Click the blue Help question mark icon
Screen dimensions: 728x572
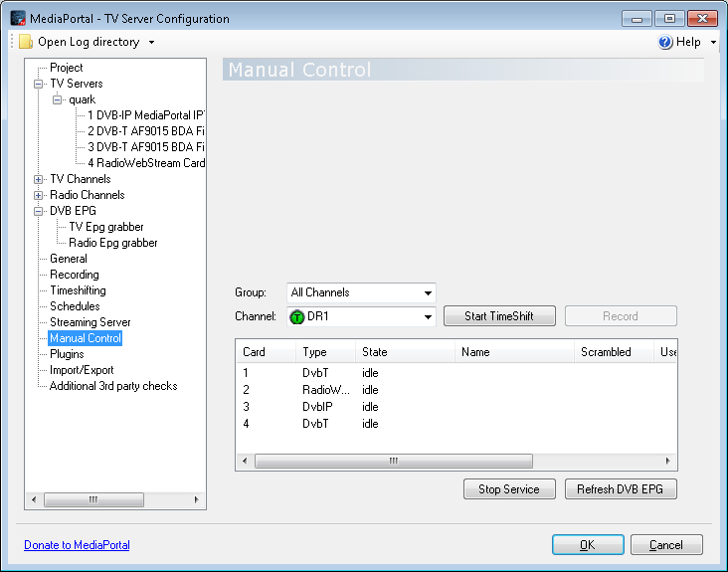(665, 42)
